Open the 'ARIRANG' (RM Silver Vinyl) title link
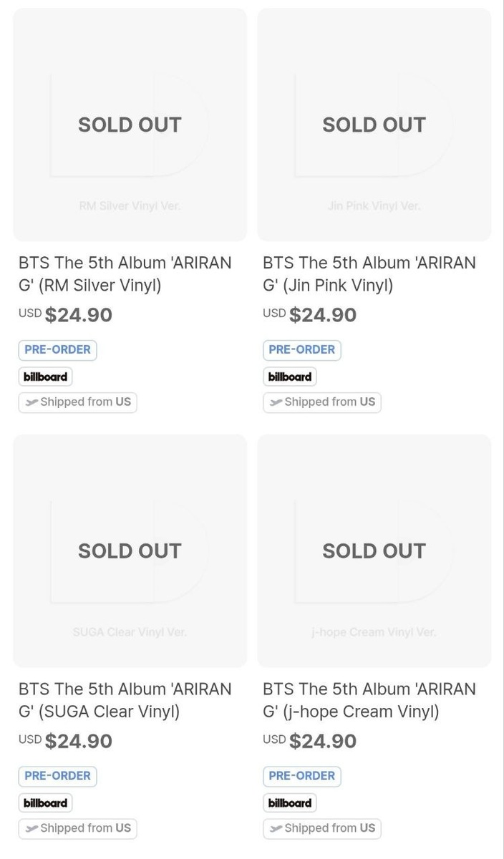Image resolution: width=504 pixels, height=859 pixels. pyautogui.click(x=125, y=274)
